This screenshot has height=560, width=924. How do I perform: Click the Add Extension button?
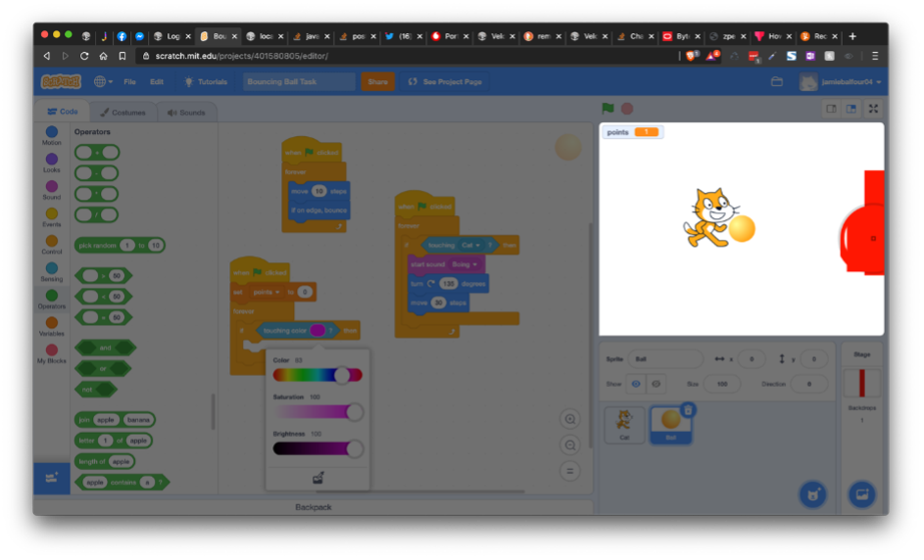[x=51, y=478]
